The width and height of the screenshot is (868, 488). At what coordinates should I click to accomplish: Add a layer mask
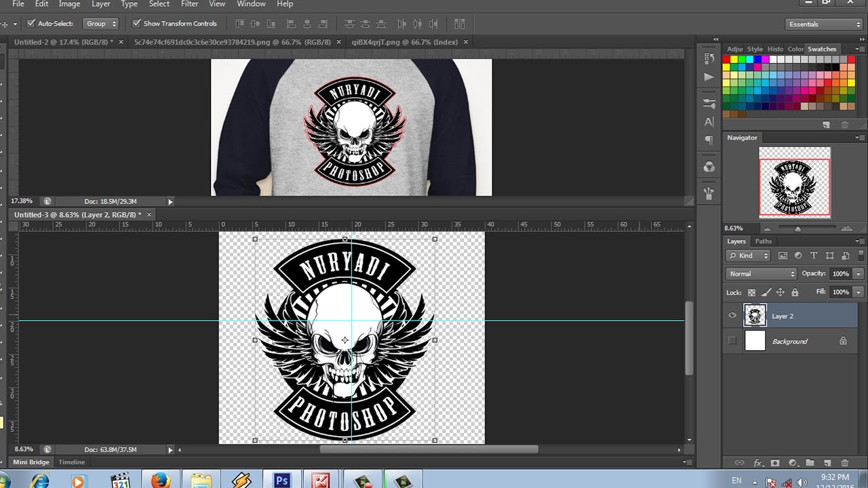775,463
